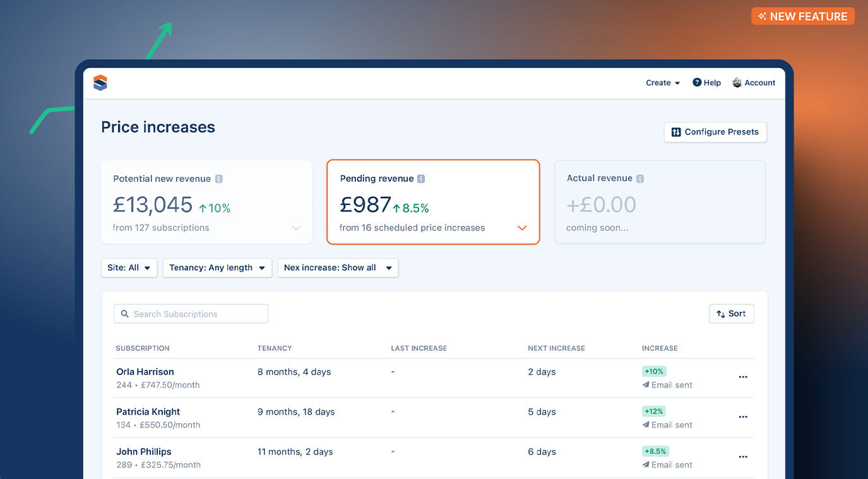The image size is (868, 479).
Task: Open the Site: All filter dropdown
Action: click(129, 268)
